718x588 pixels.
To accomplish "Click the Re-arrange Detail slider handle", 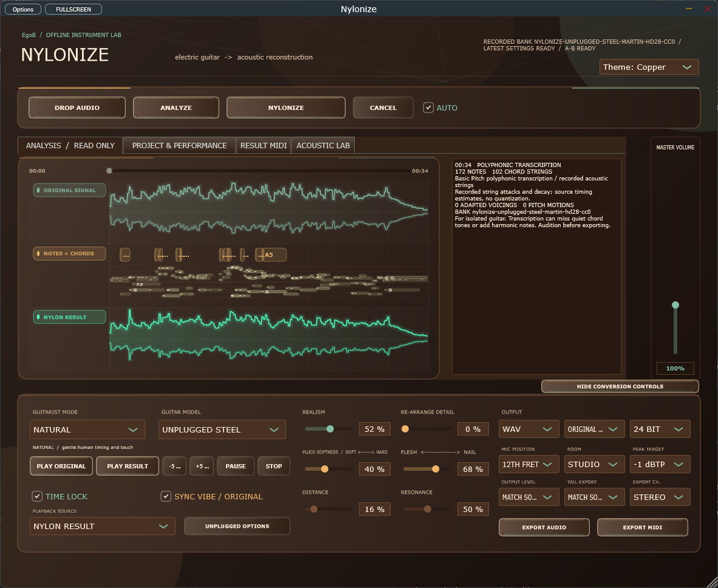I will pyautogui.click(x=405, y=429).
